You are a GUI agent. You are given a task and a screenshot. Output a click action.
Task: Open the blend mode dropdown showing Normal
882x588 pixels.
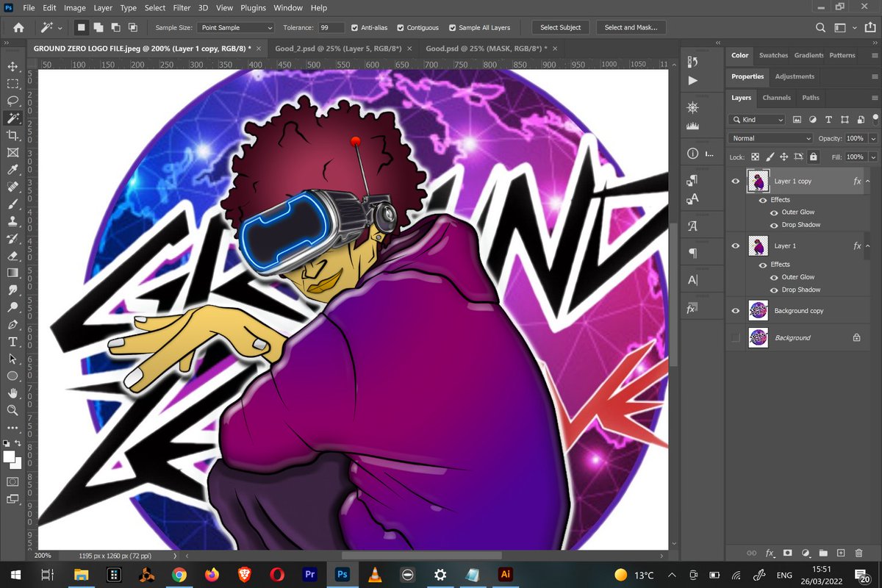(x=771, y=138)
